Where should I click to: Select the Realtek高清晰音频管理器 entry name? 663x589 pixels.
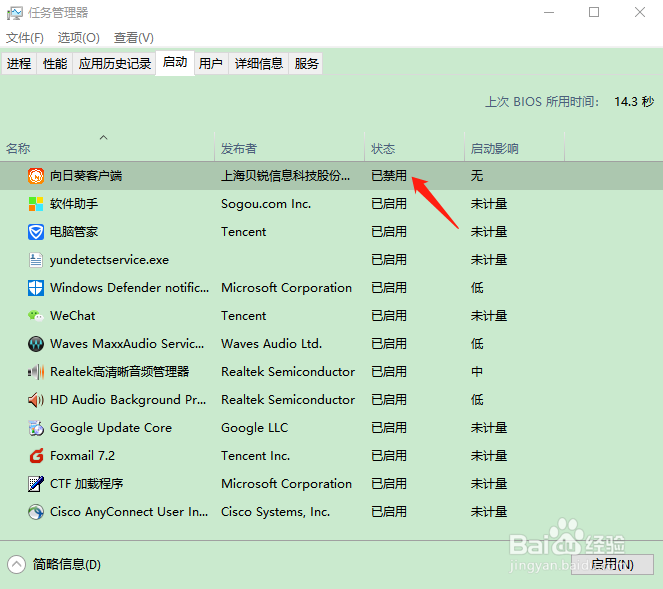pyautogui.click(x=120, y=372)
